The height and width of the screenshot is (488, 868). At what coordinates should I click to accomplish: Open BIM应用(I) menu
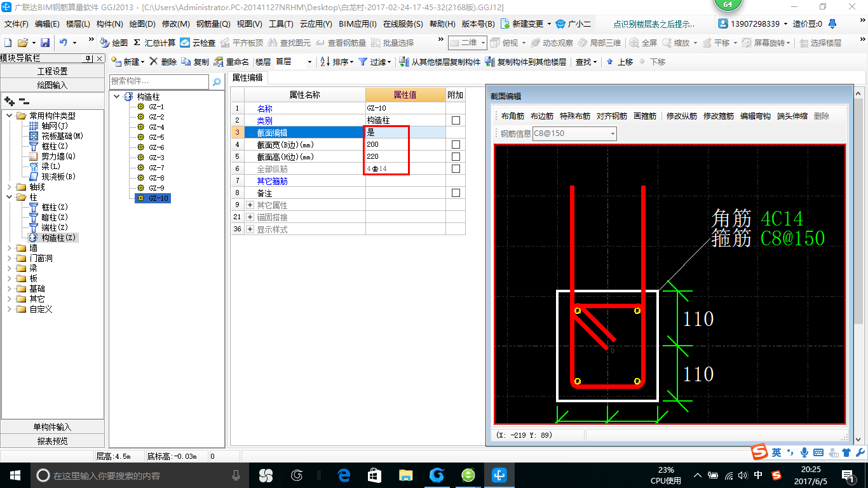tap(357, 24)
